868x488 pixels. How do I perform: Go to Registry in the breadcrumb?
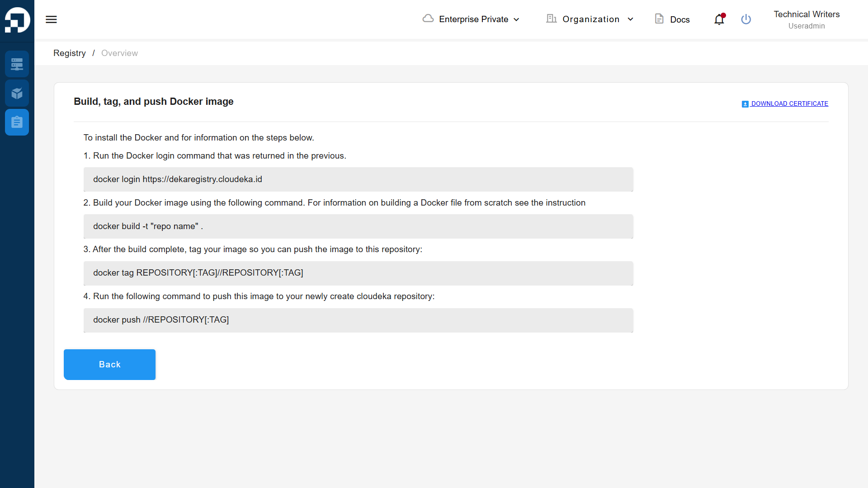70,53
